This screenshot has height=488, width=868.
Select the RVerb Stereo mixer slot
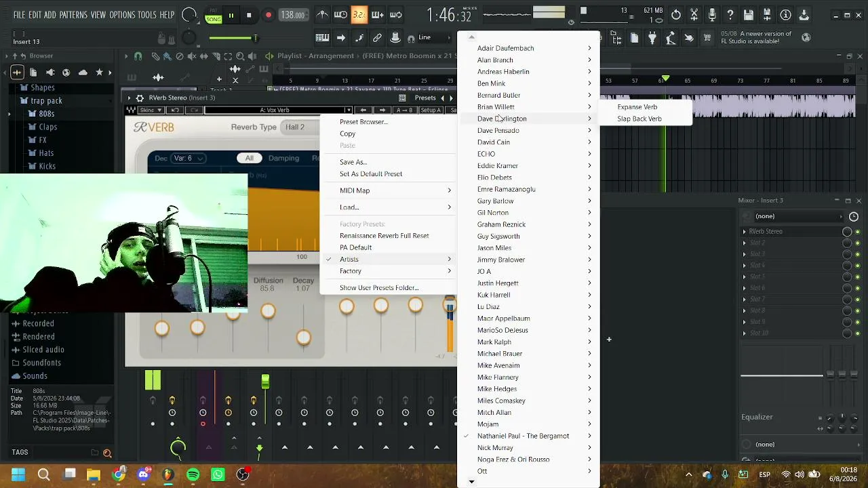pos(792,232)
